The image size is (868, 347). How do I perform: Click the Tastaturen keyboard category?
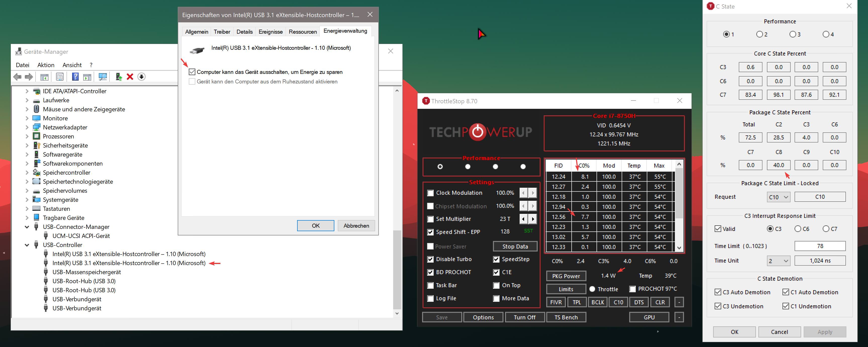point(56,209)
